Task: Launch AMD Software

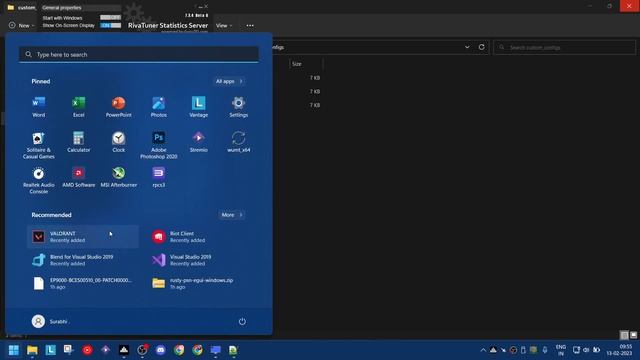Action: [x=78, y=177]
